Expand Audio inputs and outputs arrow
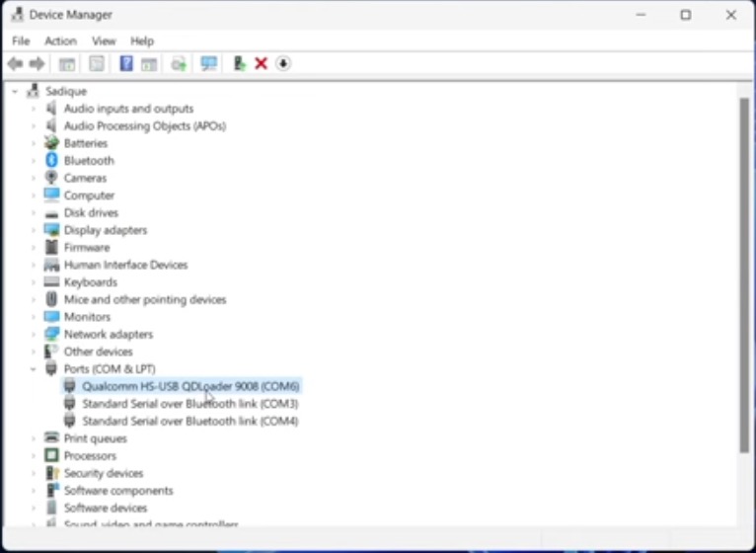The height and width of the screenshot is (553, 756). [34, 109]
